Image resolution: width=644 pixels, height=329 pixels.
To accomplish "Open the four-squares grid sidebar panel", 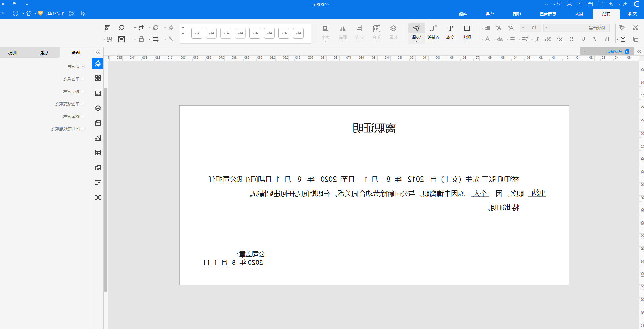I will (x=98, y=78).
